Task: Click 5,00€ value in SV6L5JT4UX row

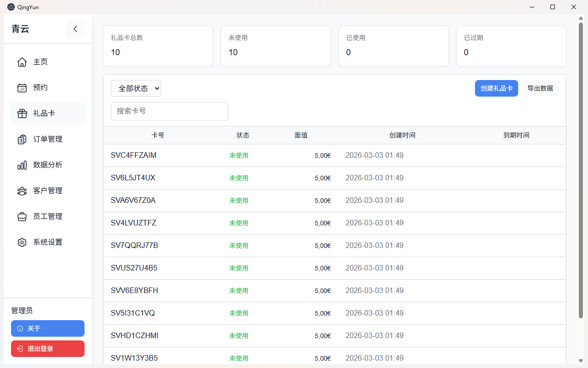Action: [x=322, y=178]
